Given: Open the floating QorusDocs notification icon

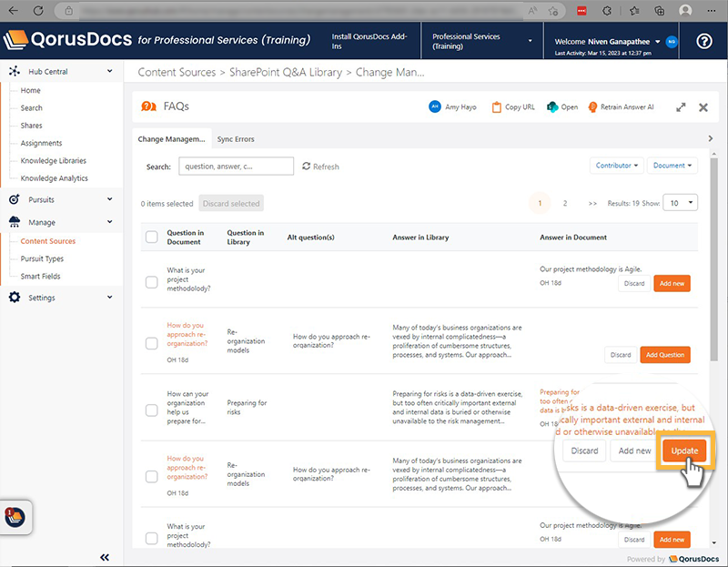Looking at the screenshot, I should pos(15,517).
